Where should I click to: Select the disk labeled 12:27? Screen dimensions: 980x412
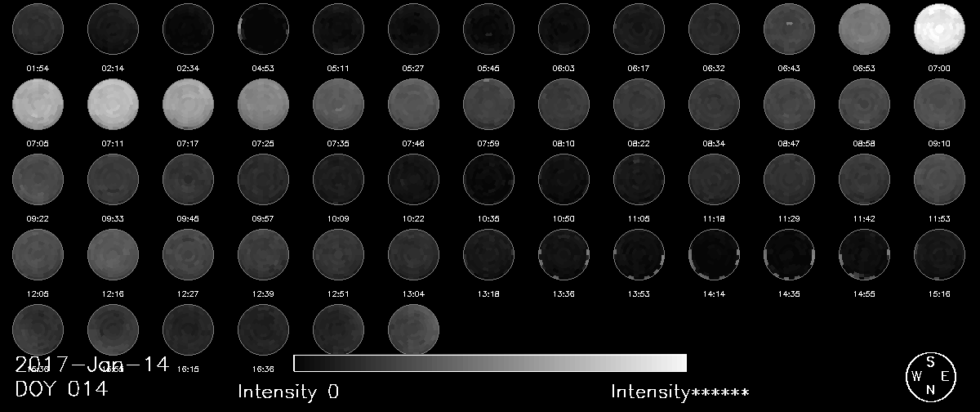click(188, 254)
